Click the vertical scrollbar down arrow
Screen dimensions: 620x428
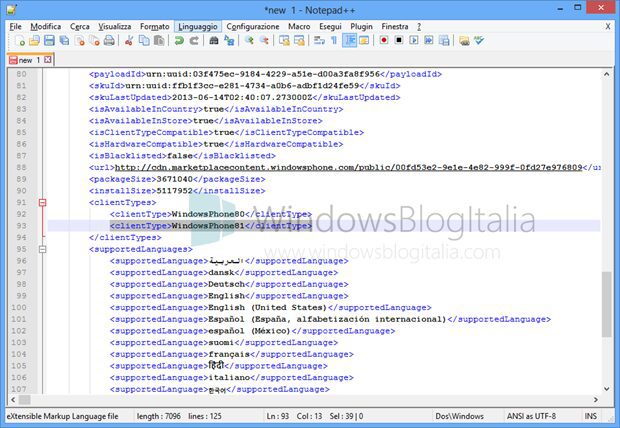pos(607,389)
